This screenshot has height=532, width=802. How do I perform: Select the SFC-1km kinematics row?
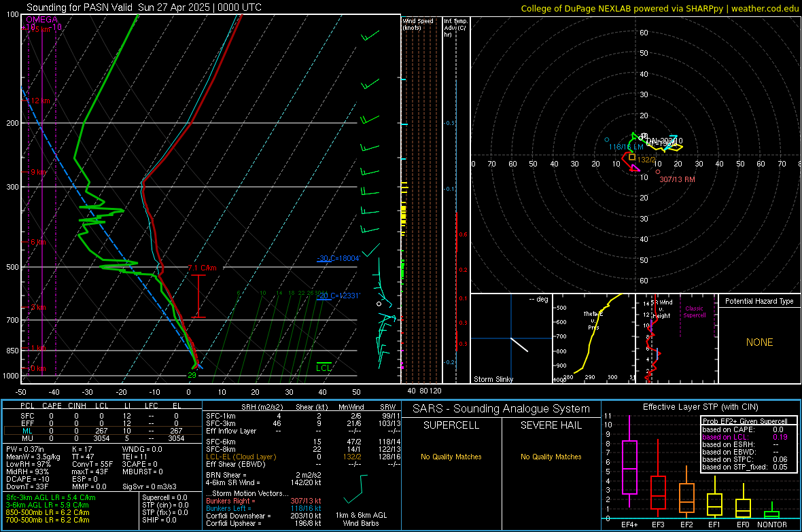pos(303,416)
